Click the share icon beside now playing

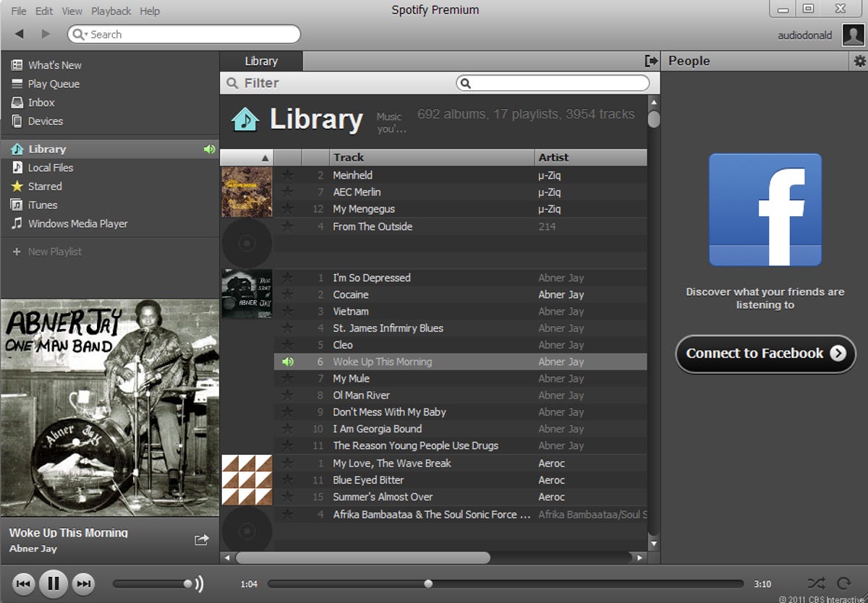coord(202,539)
